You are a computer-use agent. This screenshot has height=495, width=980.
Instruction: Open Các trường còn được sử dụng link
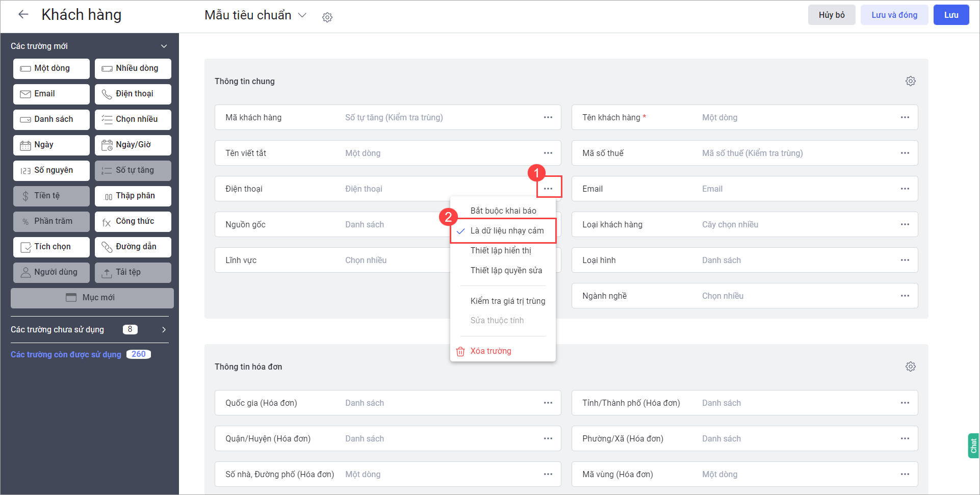66,354
